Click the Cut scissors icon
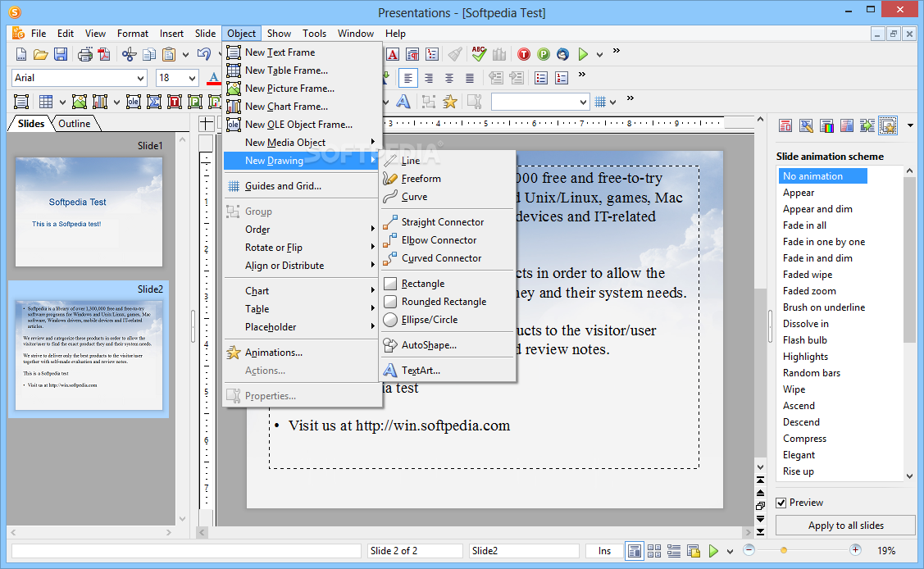This screenshot has height=569, width=924. pos(129,55)
